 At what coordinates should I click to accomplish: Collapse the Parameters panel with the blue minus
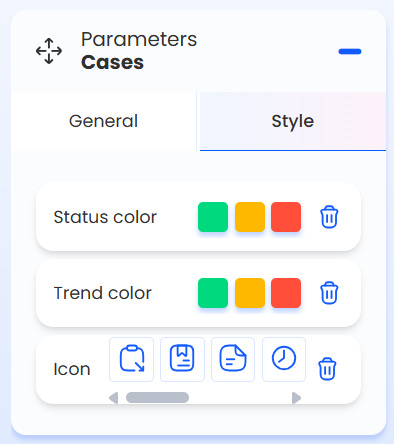tap(350, 51)
